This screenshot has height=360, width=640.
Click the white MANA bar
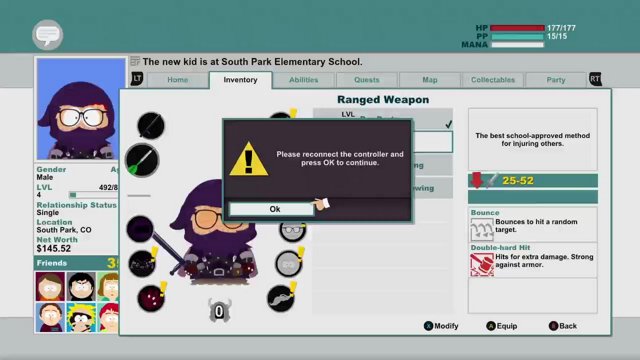(x=517, y=44)
